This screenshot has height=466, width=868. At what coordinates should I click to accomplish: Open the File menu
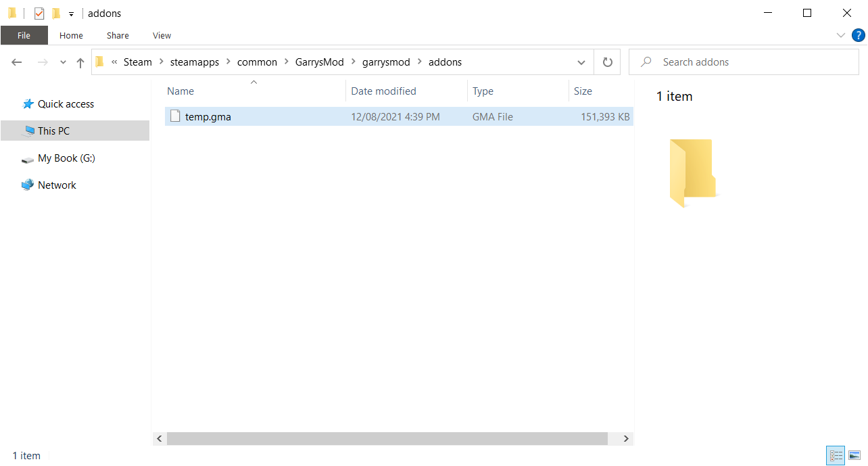point(24,35)
